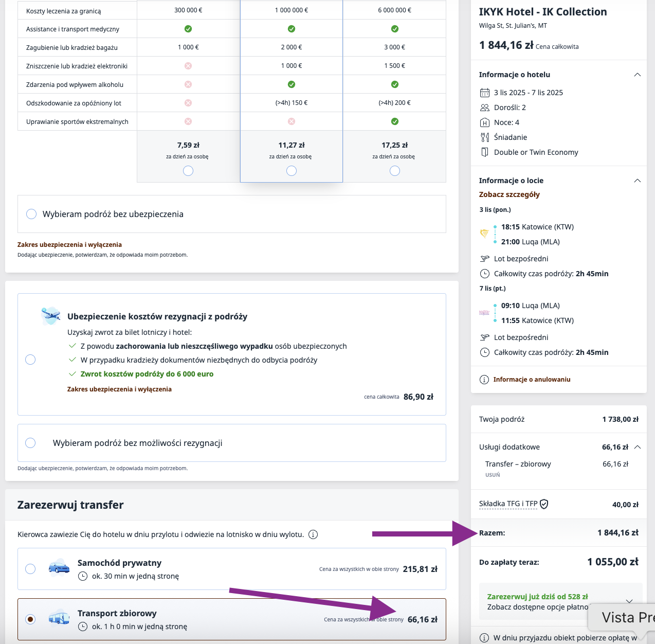Click shield icon next to Składka TFG i TFP
Viewport: 655px width, 644px height.
544,504
